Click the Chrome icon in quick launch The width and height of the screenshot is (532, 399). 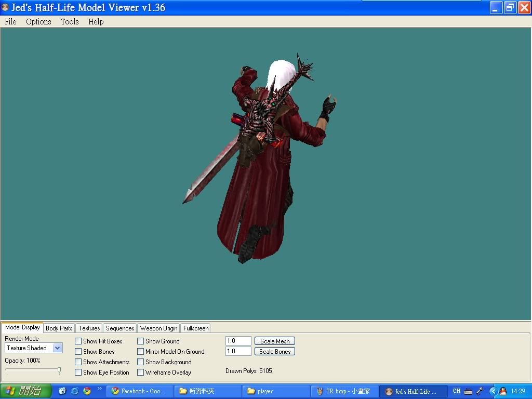tap(87, 391)
